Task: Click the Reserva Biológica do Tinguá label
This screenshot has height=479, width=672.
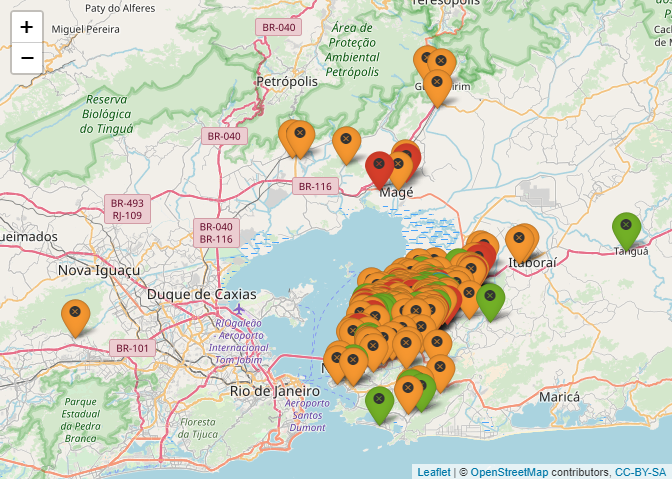Action: (107, 114)
